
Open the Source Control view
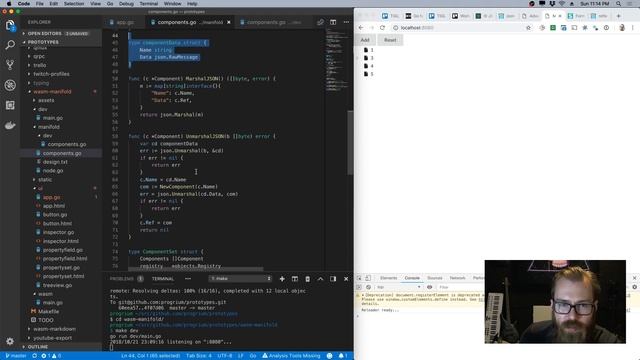point(10,64)
